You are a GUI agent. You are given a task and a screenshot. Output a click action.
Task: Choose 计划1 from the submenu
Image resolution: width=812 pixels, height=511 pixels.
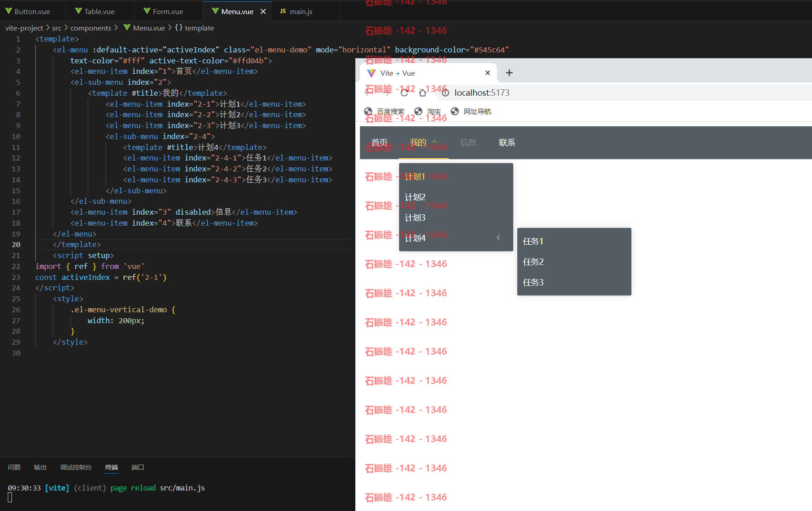[456, 176]
